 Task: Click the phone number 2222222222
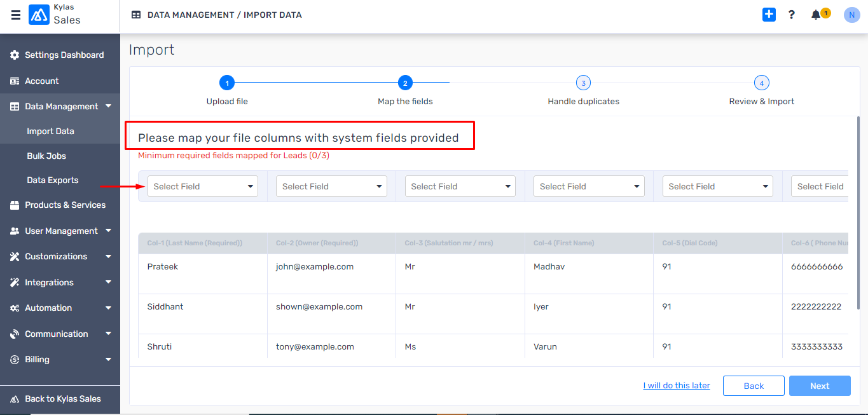tap(816, 307)
